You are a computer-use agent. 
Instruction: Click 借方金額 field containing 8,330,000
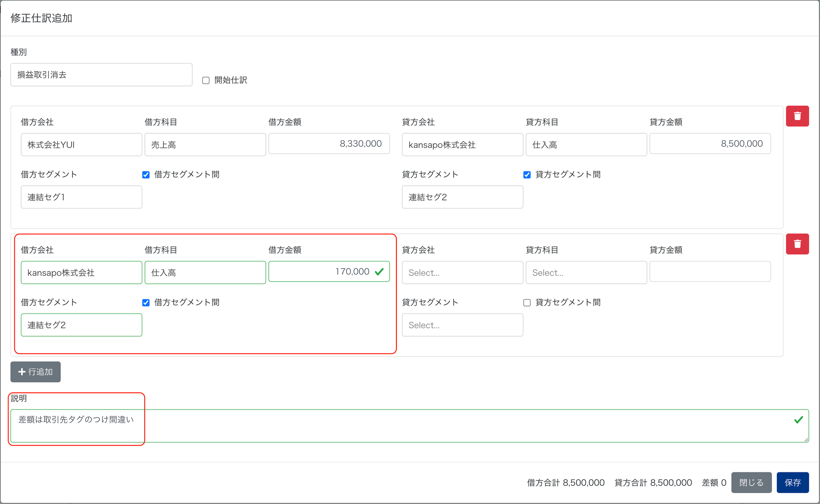click(x=329, y=144)
